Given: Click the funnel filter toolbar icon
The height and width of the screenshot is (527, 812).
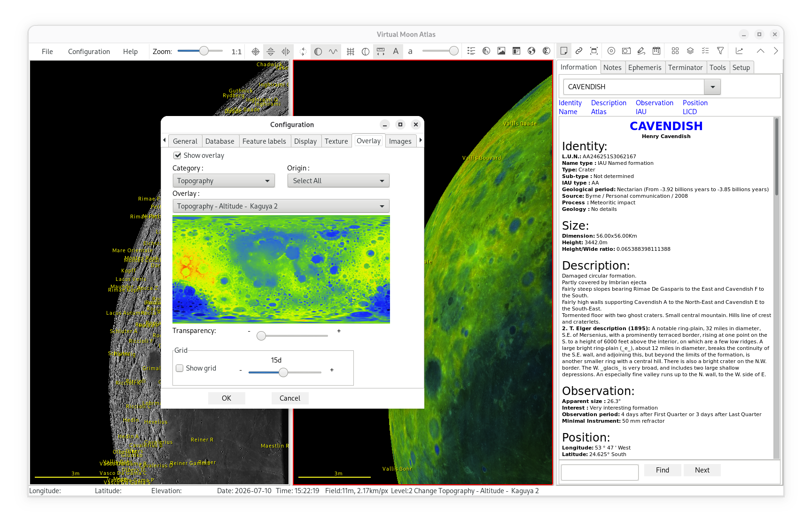Looking at the screenshot, I should click(x=720, y=51).
